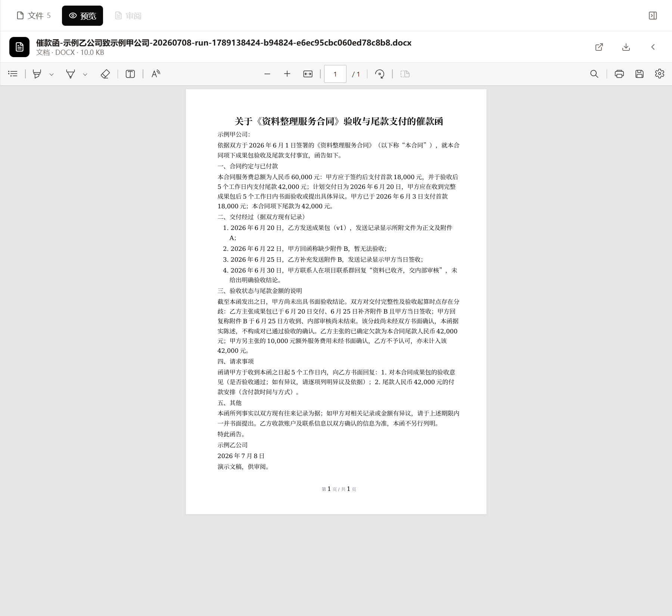Viewport: 672px width, 616px height.
Task: Click heading 五、其他
Action: pyautogui.click(x=230, y=403)
